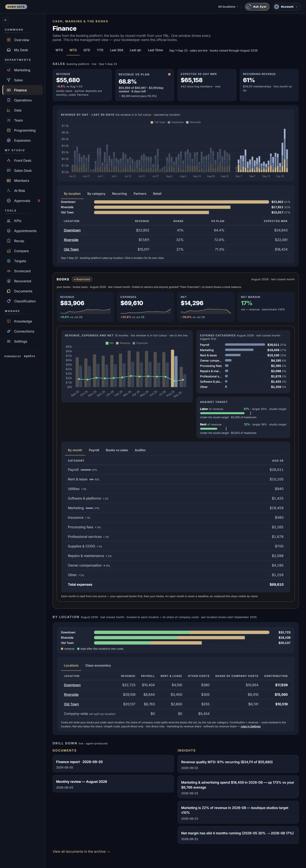The width and height of the screenshot is (306, 868).
Task: Click Old Town legend swatch in revenue chart
Action: [x=152, y=122]
